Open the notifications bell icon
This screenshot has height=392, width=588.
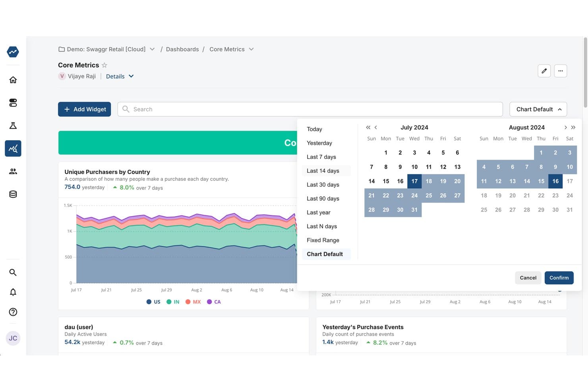[13, 292]
